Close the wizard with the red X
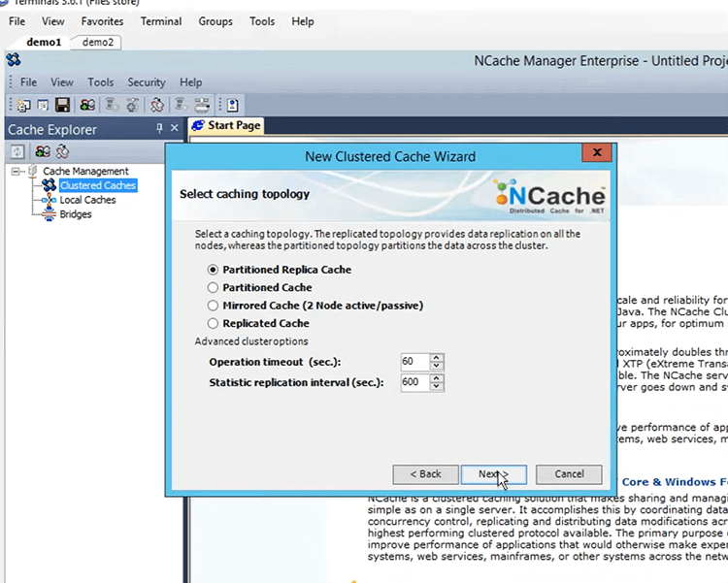Viewport: 728px width, 583px height. (597, 152)
